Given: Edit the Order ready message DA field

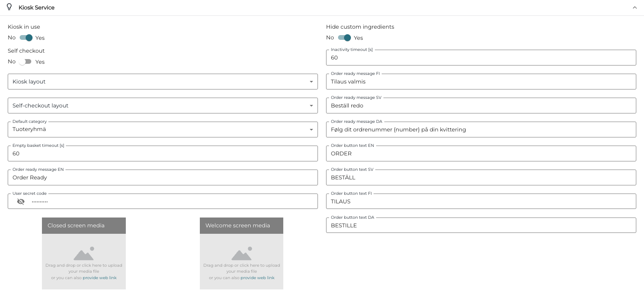Looking at the screenshot, I should click(481, 129).
